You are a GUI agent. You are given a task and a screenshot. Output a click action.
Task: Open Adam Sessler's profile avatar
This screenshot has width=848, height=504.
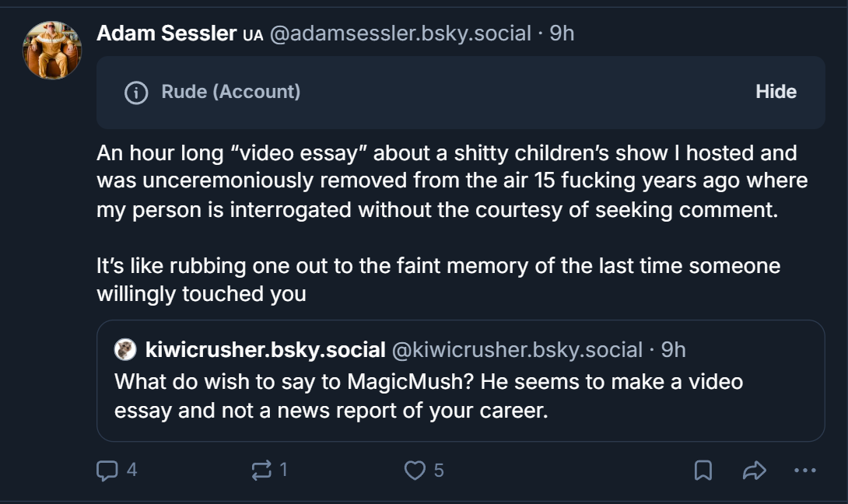point(52,51)
